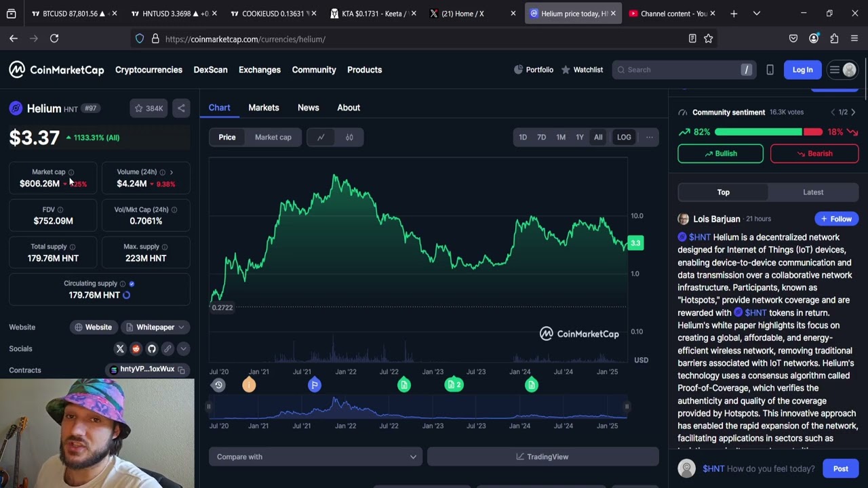868x488 pixels.
Task: Open the Exchanges menu
Action: tap(260, 70)
